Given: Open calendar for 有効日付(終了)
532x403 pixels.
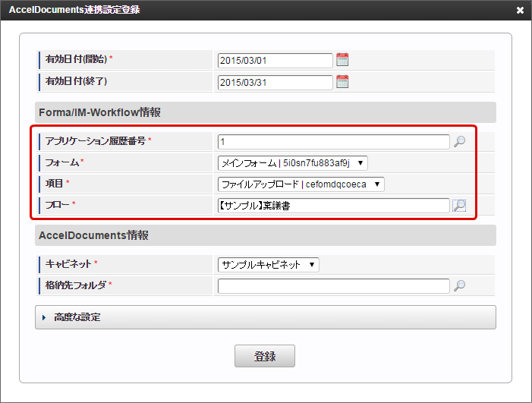Looking at the screenshot, I should pyautogui.click(x=342, y=81).
